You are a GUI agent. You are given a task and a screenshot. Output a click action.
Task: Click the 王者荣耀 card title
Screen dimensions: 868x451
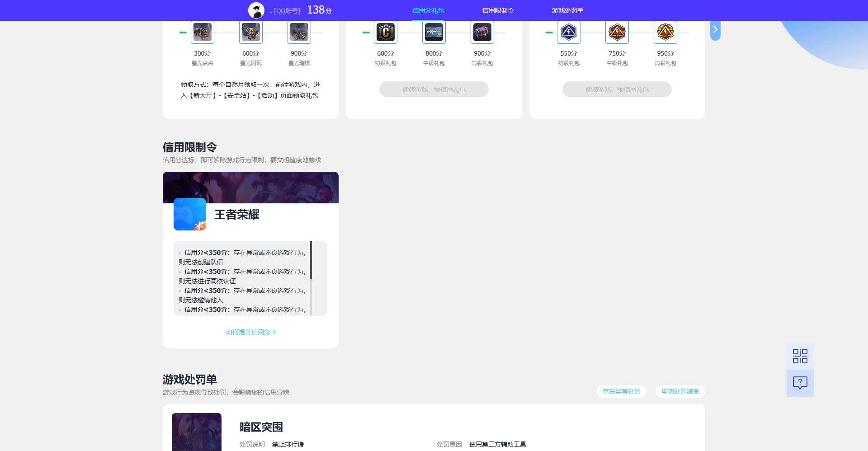click(x=237, y=215)
